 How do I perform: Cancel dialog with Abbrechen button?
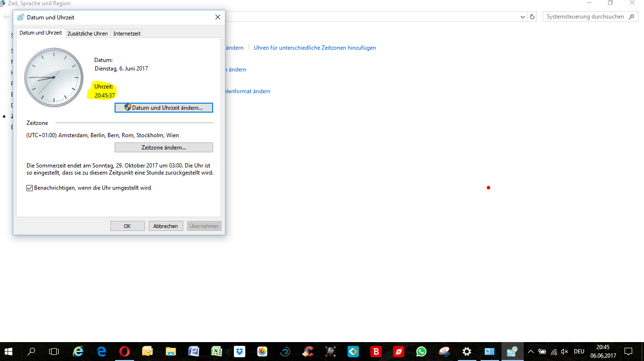[x=166, y=226]
